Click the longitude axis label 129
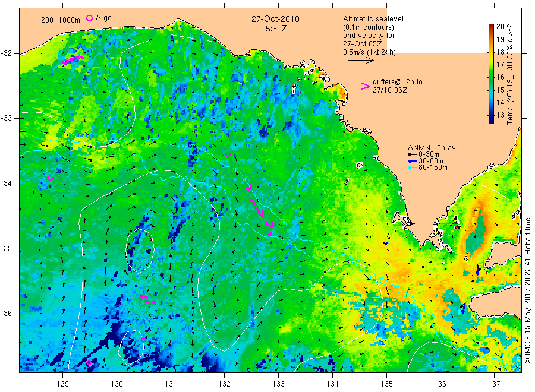Viewport: 535px width, 392px height. coord(63,384)
